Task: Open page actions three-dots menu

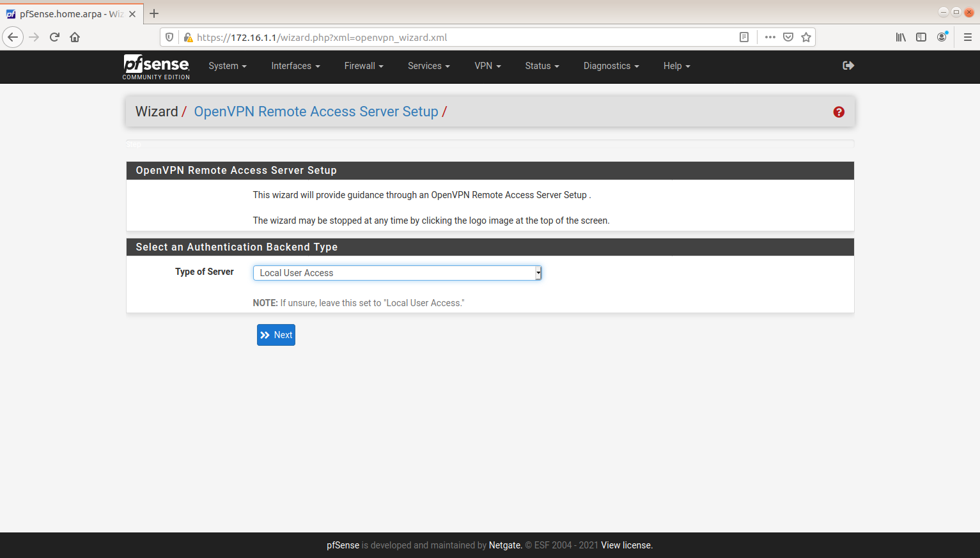Action: pos(770,37)
